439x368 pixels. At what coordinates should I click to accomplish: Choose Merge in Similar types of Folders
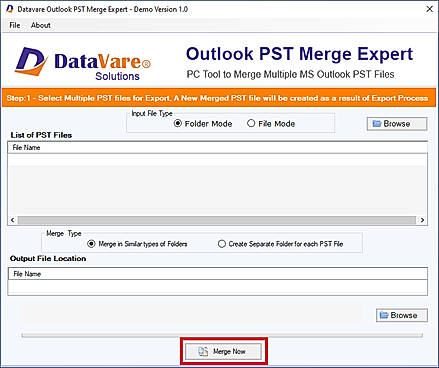(137, 244)
